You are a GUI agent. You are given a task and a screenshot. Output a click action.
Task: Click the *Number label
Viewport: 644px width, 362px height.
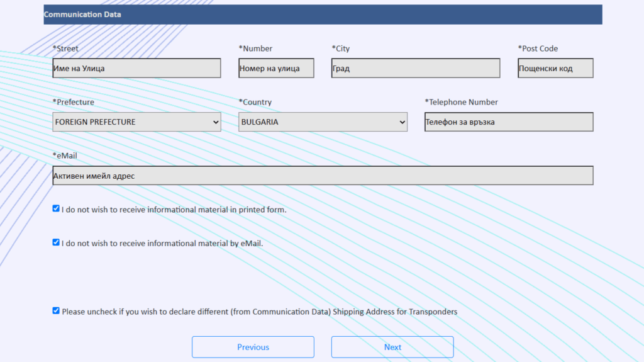point(255,48)
